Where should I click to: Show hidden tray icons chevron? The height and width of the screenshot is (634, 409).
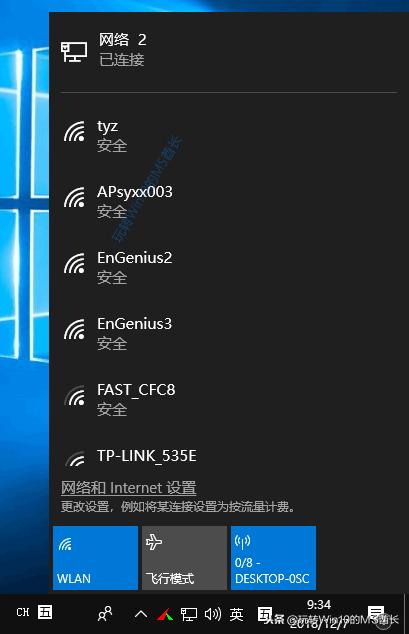click(x=141, y=614)
